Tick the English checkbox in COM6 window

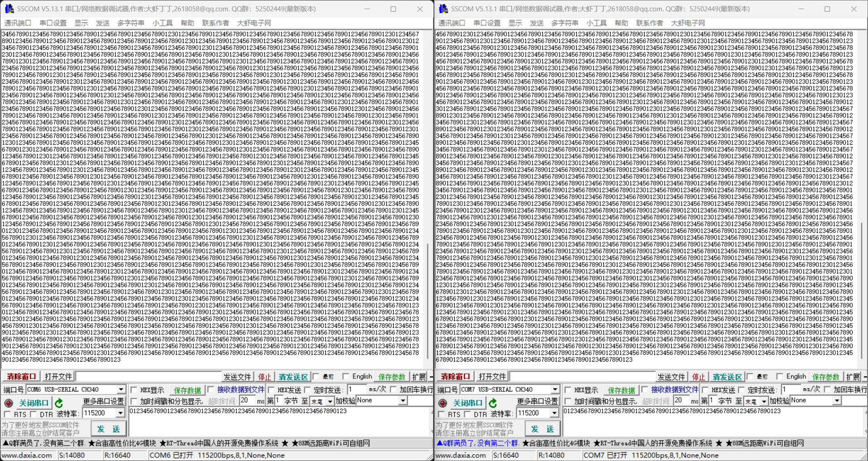pyautogui.click(x=346, y=376)
